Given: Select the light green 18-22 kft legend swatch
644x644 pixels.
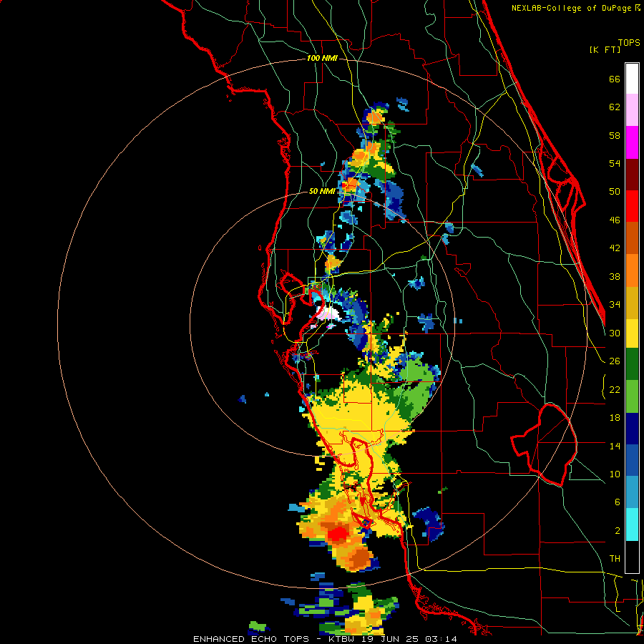Looking at the screenshot, I should pyautogui.click(x=632, y=396).
